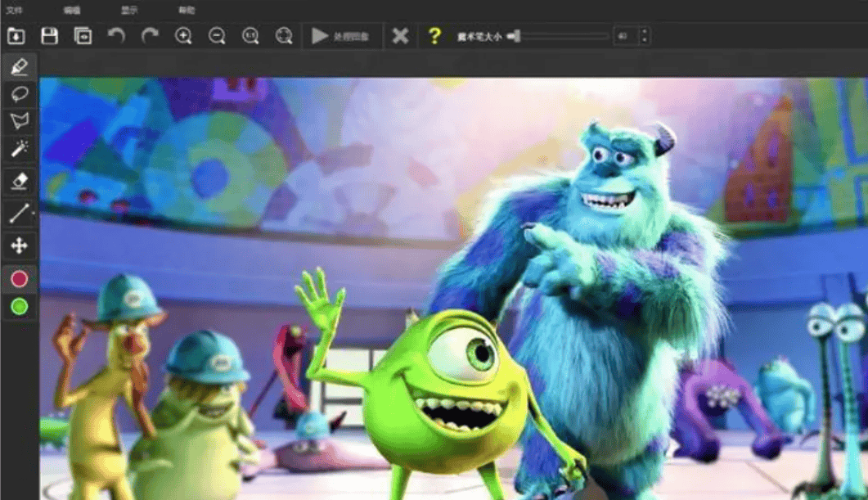Choose the red marker color
The width and height of the screenshot is (868, 500).
tap(20, 278)
